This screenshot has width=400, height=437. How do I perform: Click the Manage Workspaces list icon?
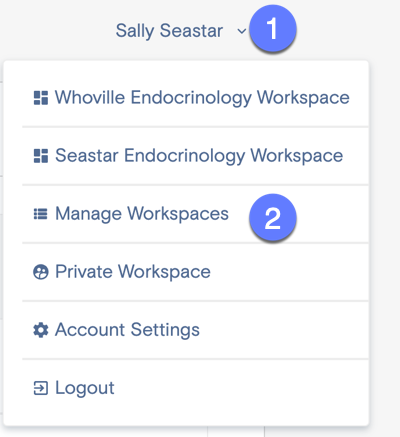[41, 214]
